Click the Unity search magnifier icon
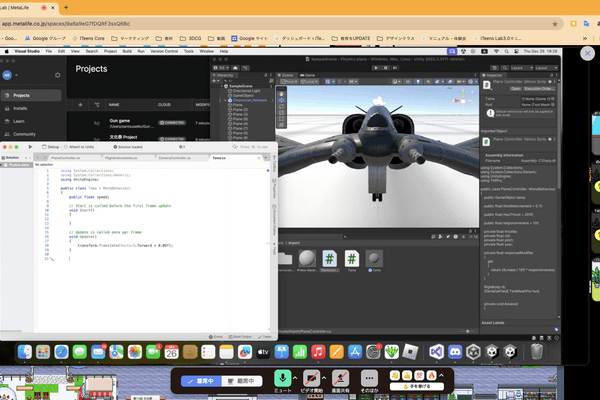Screen dimensions: 600x400 pos(505,68)
